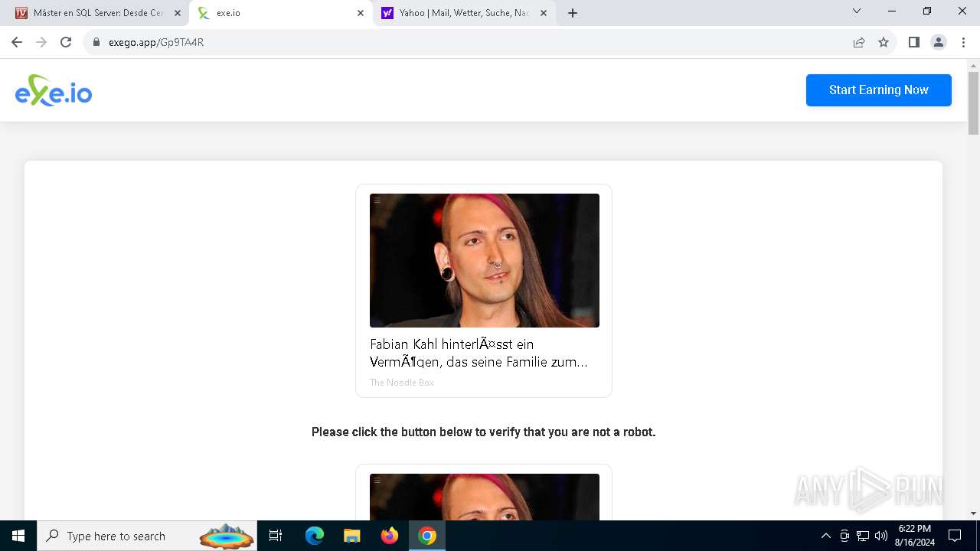
Task: Launch Microsoft Edge from the taskbar
Action: tap(315, 536)
